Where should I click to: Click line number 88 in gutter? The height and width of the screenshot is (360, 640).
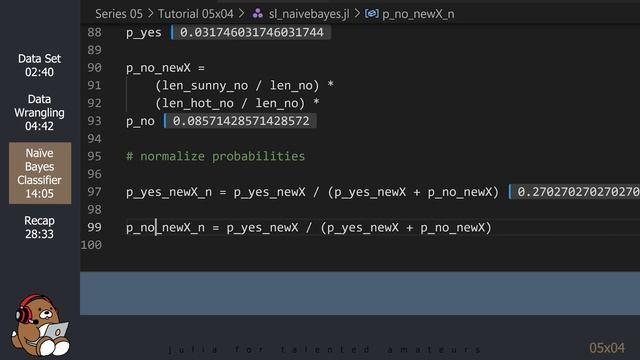pos(94,32)
